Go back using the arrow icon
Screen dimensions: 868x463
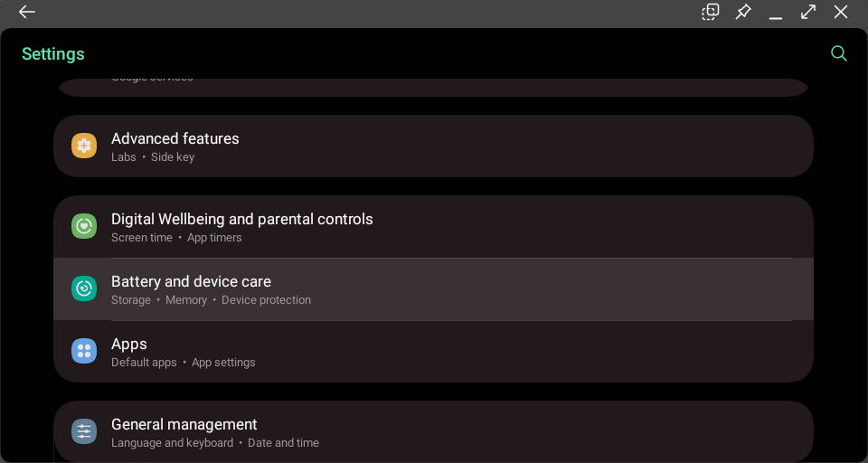tap(27, 13)
